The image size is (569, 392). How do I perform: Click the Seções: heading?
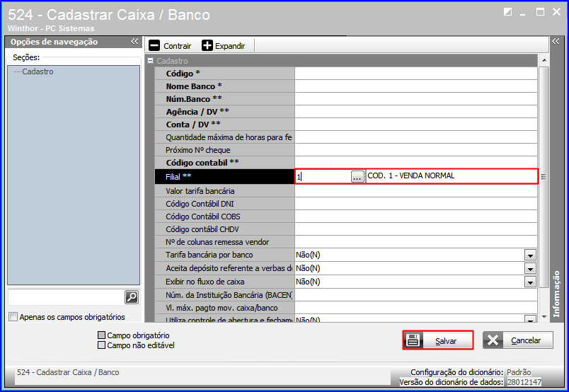point(26,57)
